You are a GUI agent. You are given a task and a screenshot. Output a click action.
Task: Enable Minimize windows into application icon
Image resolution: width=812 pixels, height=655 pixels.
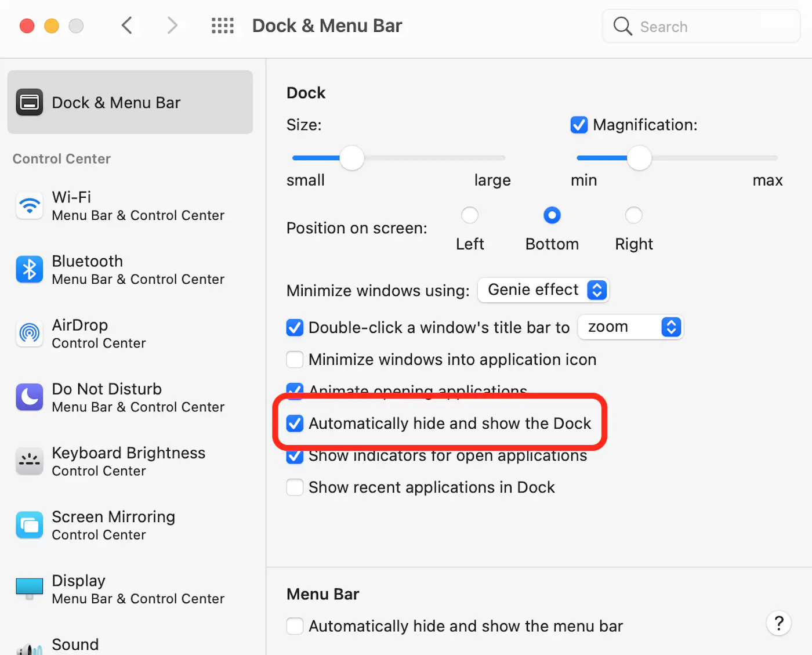tap(295, 360)
